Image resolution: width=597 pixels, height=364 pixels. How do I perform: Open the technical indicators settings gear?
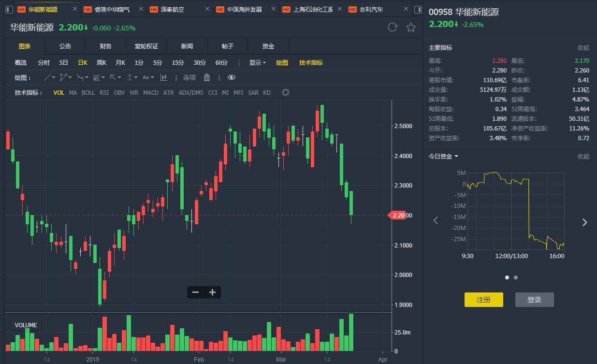(x=286, y=92)
